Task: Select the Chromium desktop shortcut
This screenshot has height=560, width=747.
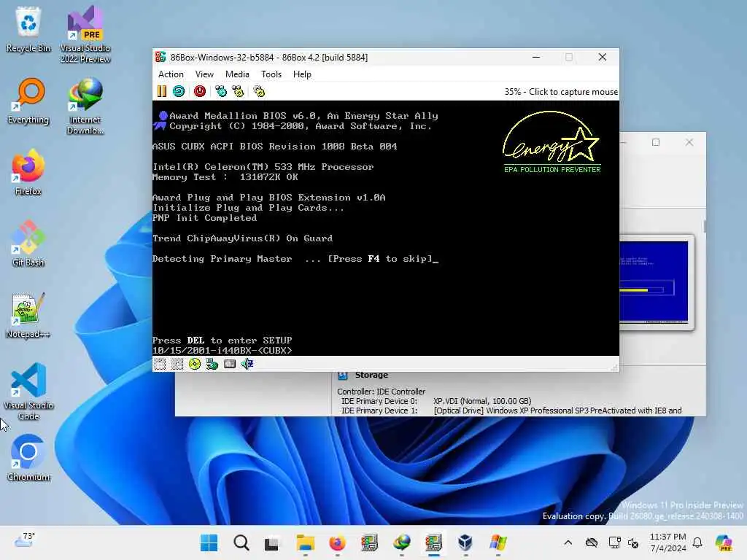Action: point(28,458)
